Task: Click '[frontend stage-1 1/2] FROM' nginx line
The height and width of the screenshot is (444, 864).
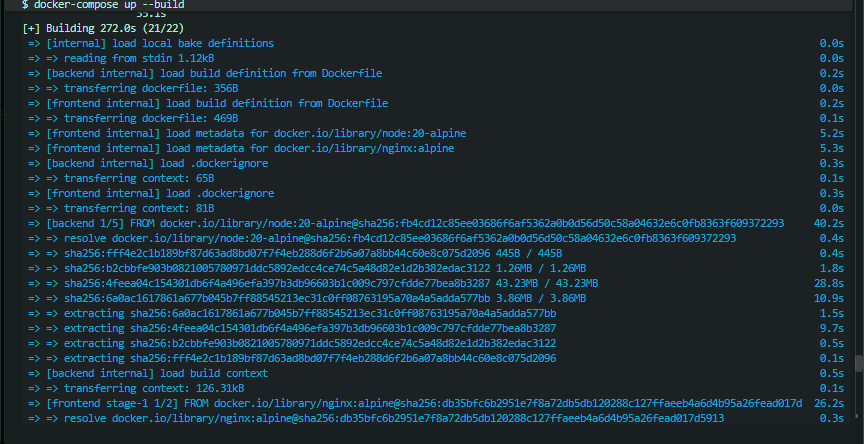Action: click(x=415, y=403)
